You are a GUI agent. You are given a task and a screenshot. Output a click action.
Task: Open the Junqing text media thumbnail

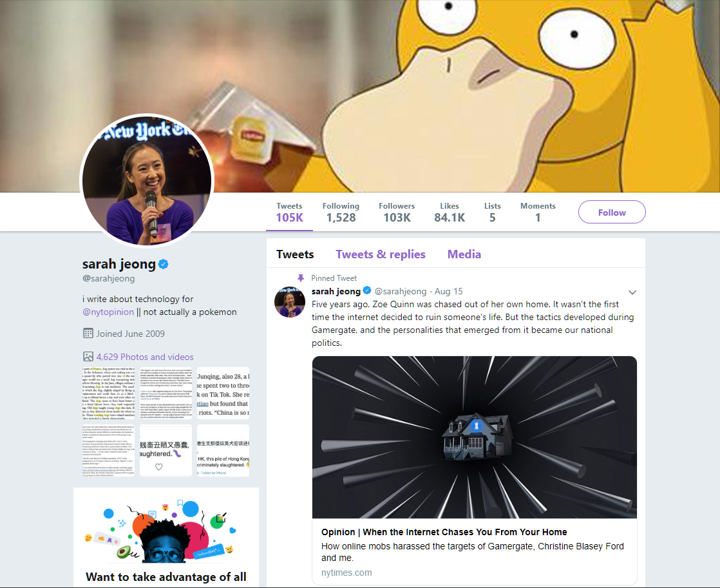tap(223, 394)
